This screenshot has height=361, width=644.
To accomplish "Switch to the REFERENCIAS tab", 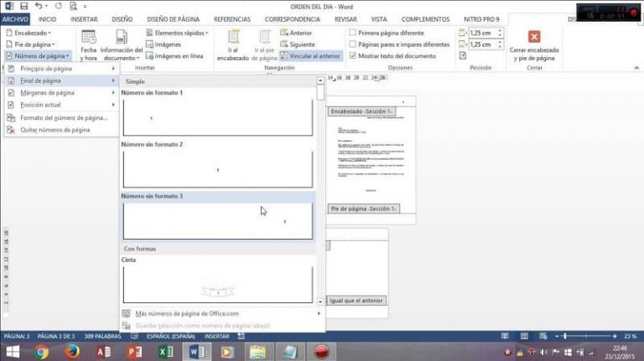I will [x=232, y=19].
